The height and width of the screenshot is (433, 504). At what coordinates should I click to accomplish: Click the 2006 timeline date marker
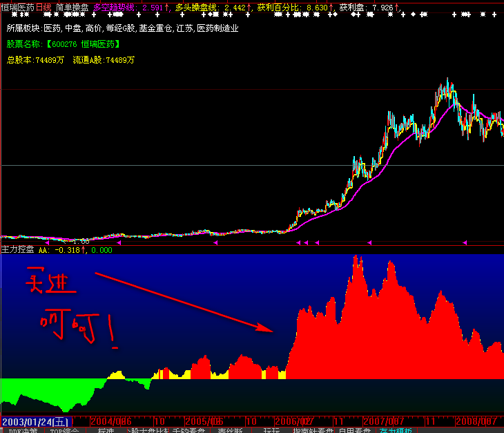tap(294, 421)
